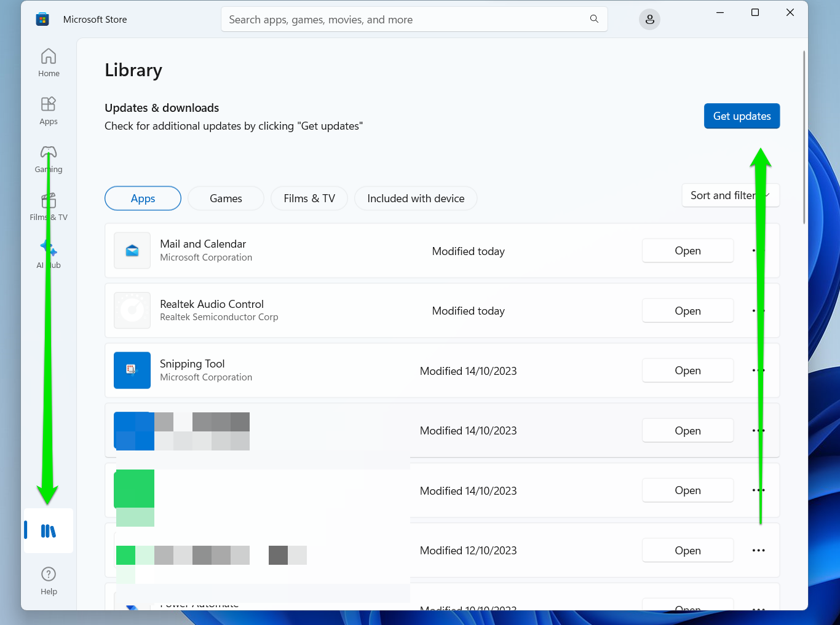Click Realtek Semiconductor Corp publisher text
The image size is (840, 625).
click(219, 317)
